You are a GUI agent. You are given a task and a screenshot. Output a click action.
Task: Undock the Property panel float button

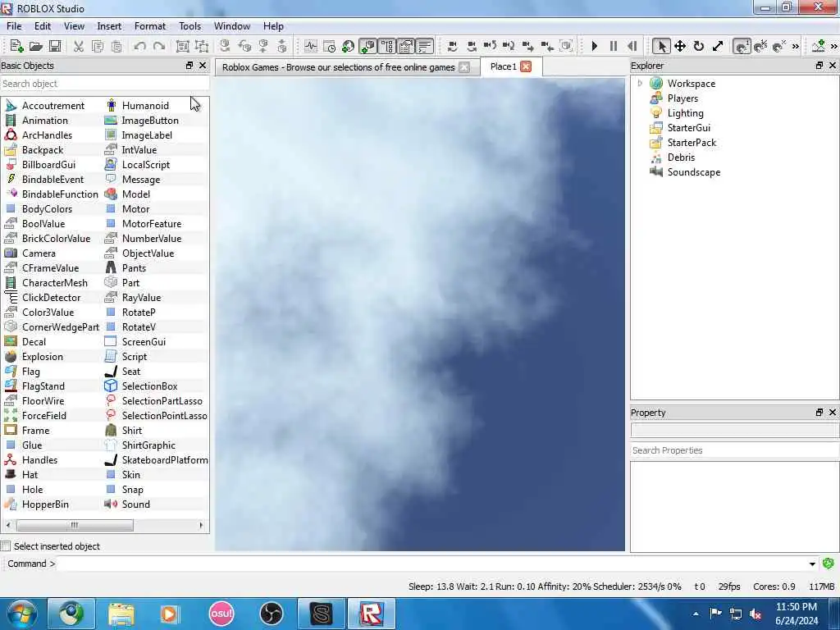tap(819, 412)
